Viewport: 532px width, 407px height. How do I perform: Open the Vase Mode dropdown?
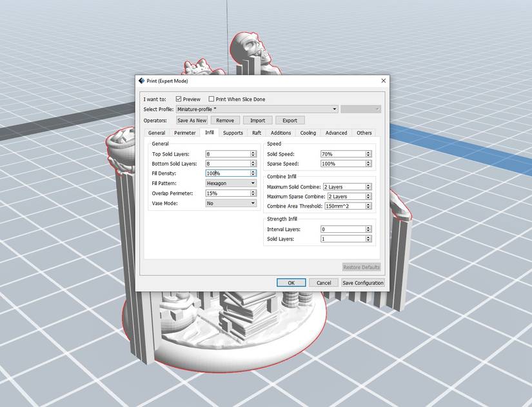click(x=231, y=203)
